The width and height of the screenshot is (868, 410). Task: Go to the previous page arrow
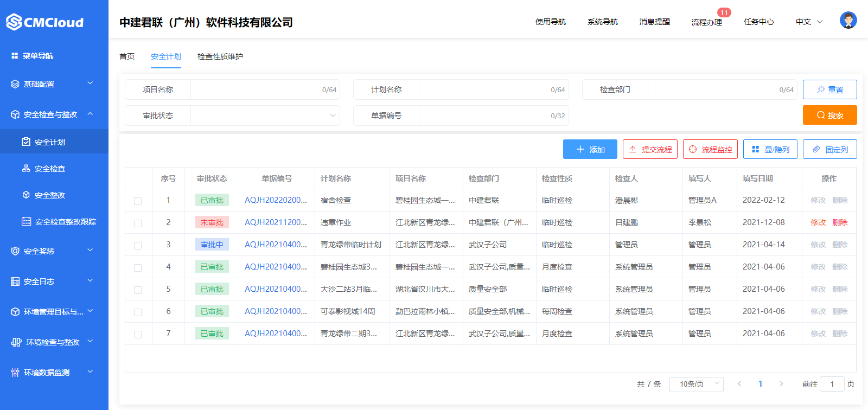(739, 383)
